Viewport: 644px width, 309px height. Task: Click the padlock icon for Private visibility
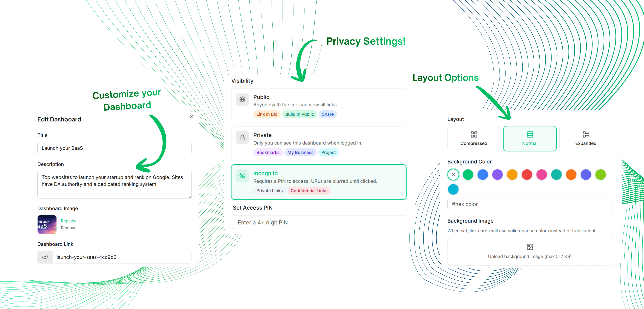pyautogui.click(x=242, y=137)
